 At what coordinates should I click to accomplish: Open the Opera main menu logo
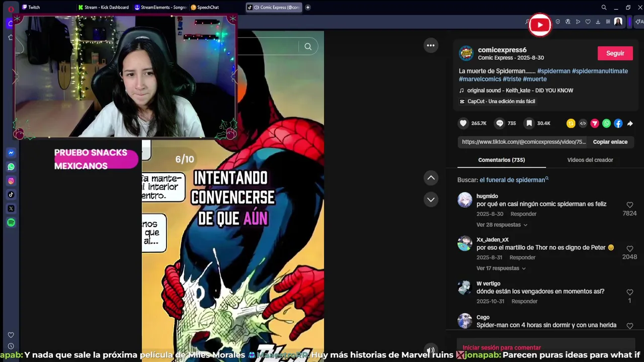[11, 9]
